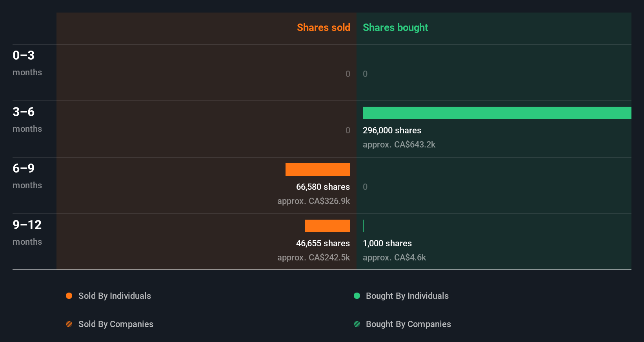This screenshot has width=644, height=342.
Task: Click the 46,655 shares value text
Action: click(323, 244)
